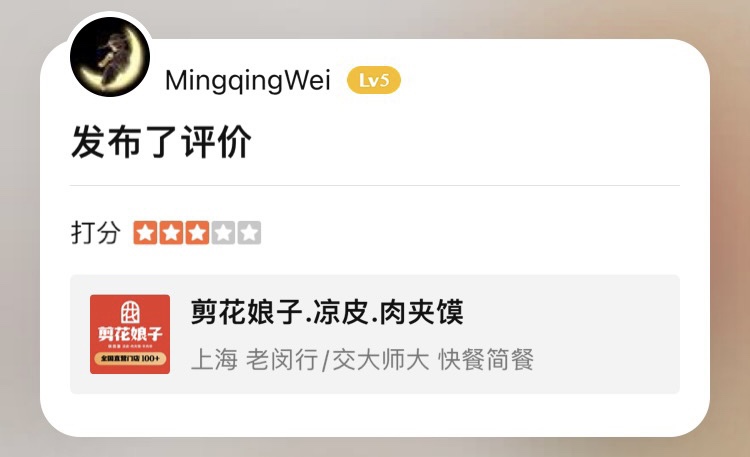This screenshot has height=457, width=750.
Task: Click the 上海 city label
Action: pos(214,359)
